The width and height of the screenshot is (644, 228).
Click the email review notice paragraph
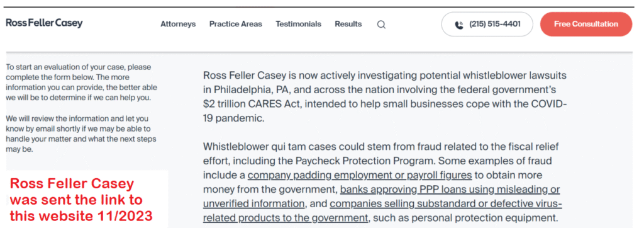pos(81,134)
